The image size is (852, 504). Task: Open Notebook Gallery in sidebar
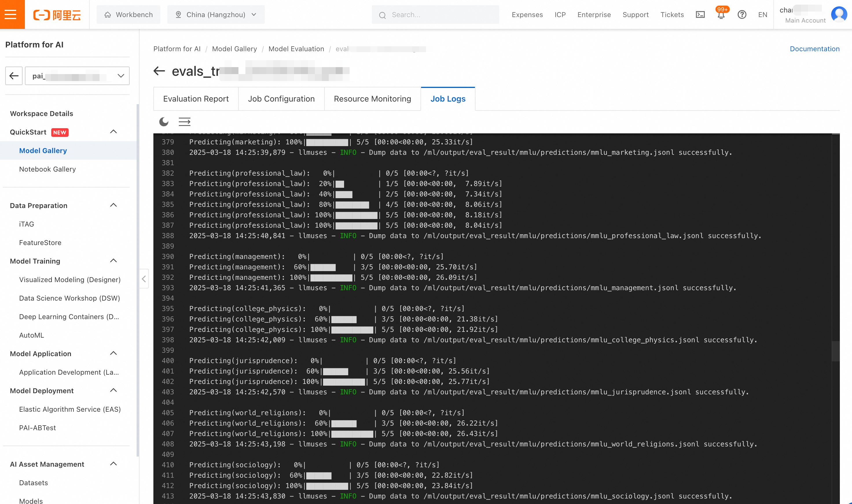(x=47, y=169)
